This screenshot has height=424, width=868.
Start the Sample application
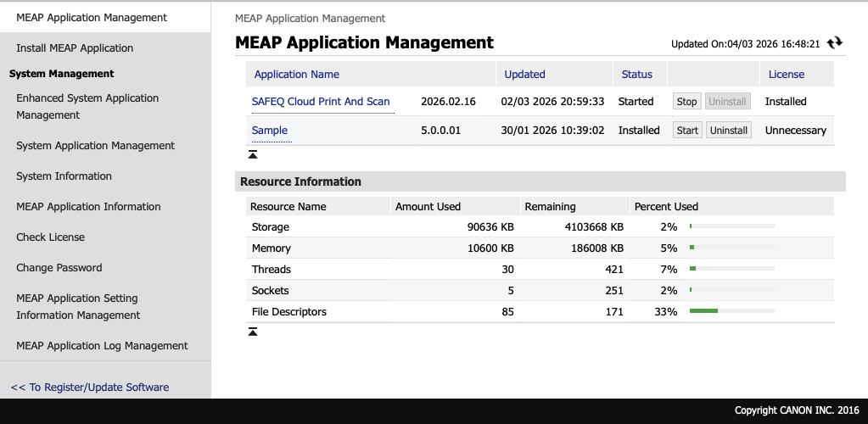pyautogui.click(x=687, y=130)
